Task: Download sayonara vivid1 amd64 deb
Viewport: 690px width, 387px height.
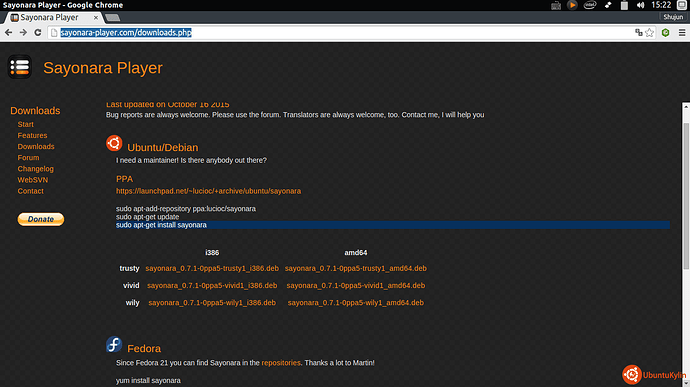Action: [x=356, y=285]
